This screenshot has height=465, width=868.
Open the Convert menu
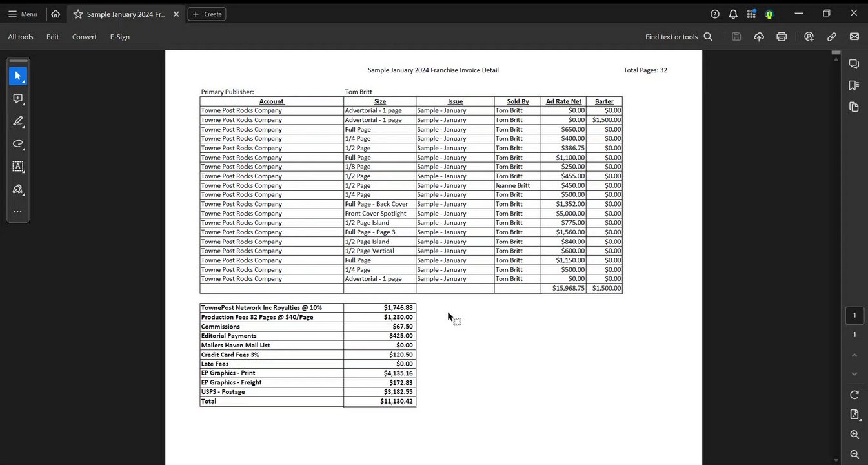tap(84, 37)
